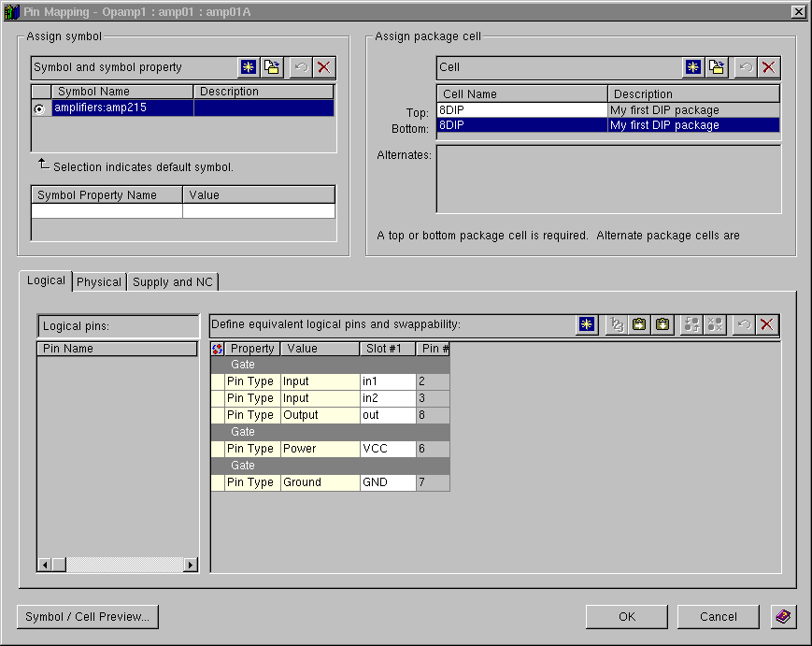812x646 pixels.
Task: Click the empty Symbol Property Name field
Action: [x=107, y=211]
